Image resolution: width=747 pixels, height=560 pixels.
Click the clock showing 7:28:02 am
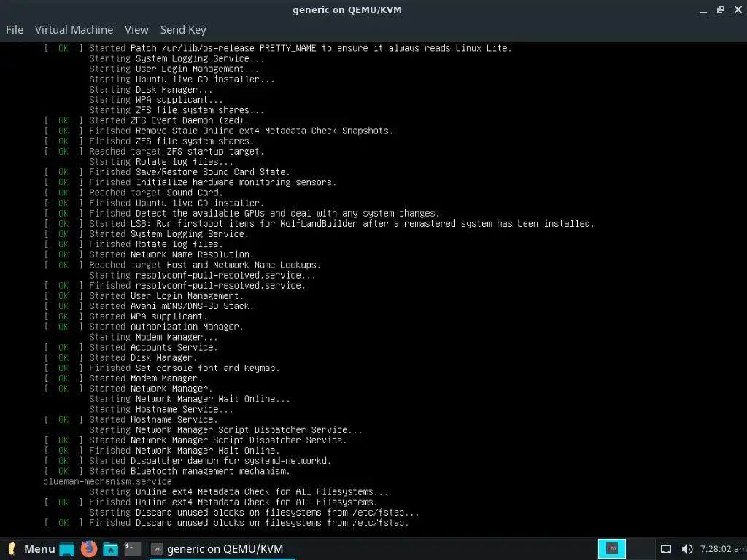pos(723,549)
